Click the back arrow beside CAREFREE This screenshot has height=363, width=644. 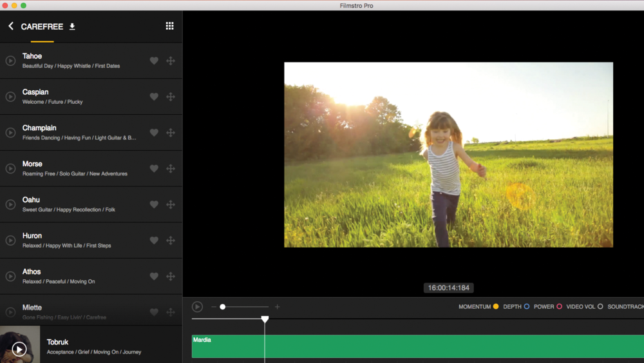point(11,26)
